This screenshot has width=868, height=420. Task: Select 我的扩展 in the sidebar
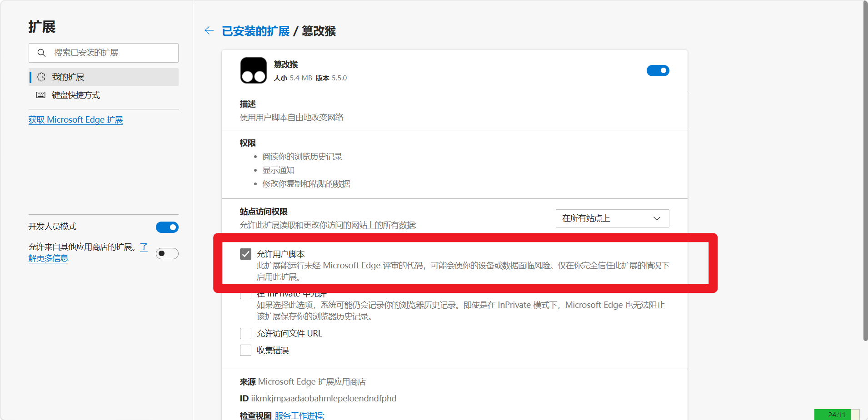104,77
